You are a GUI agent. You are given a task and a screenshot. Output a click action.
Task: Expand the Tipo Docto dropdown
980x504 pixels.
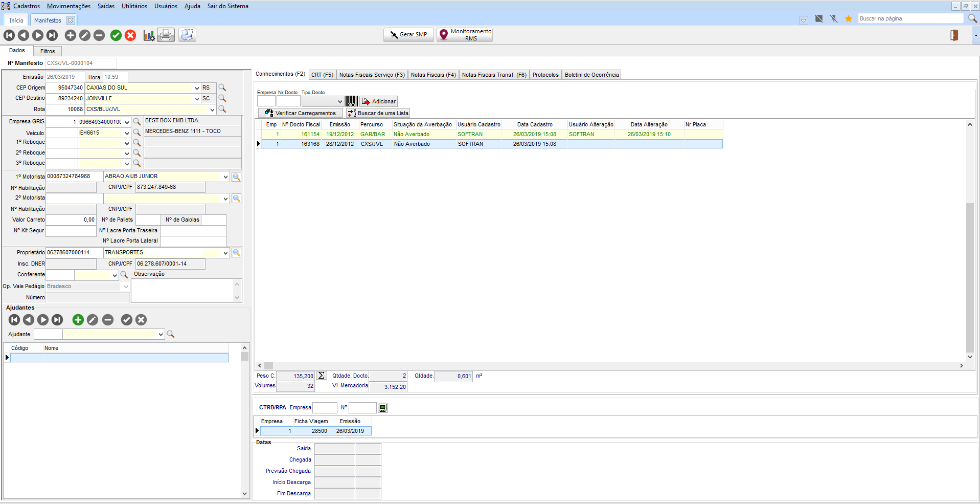click(340, 102)
